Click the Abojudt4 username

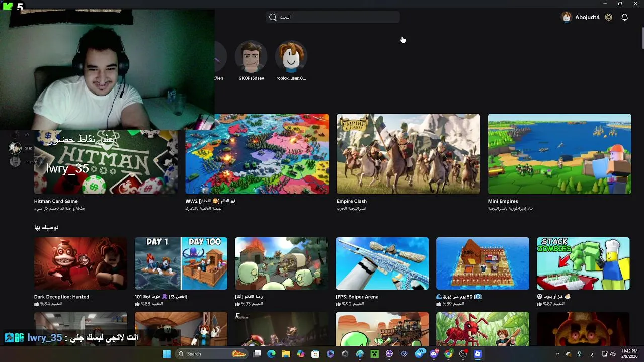587,17
